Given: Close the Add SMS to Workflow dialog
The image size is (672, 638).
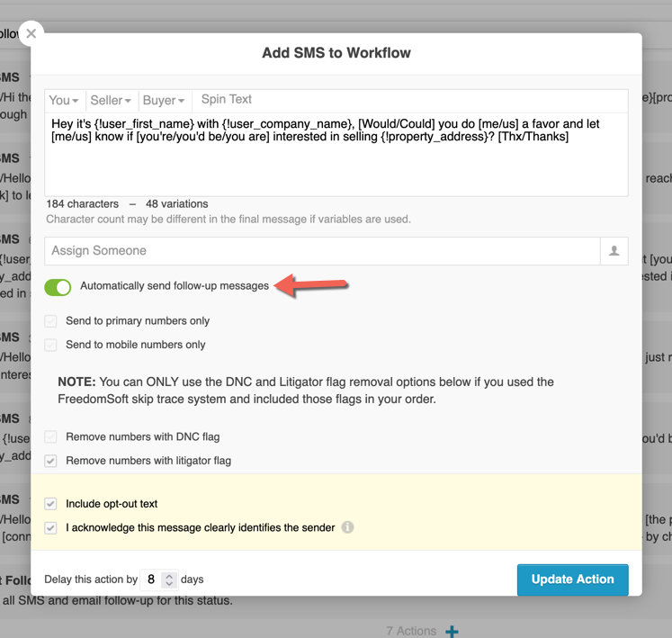Looking at the screenshot, I should click(x=31, y=33).
